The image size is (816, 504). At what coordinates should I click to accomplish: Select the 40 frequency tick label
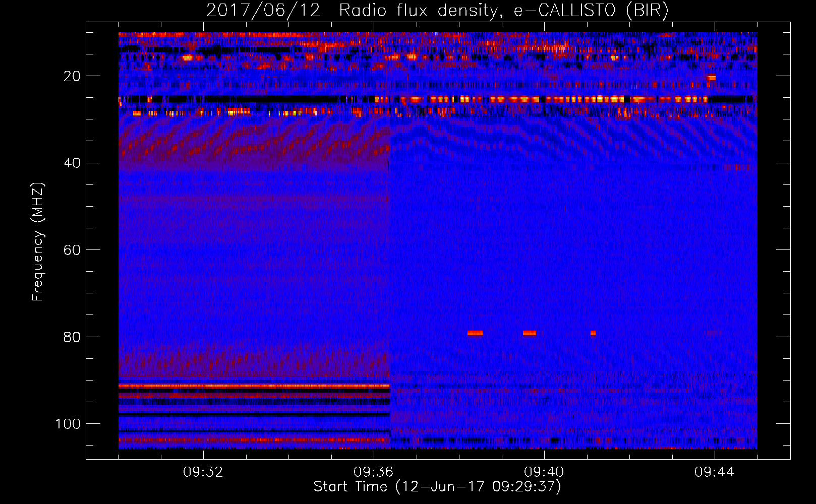click(72, 163)
